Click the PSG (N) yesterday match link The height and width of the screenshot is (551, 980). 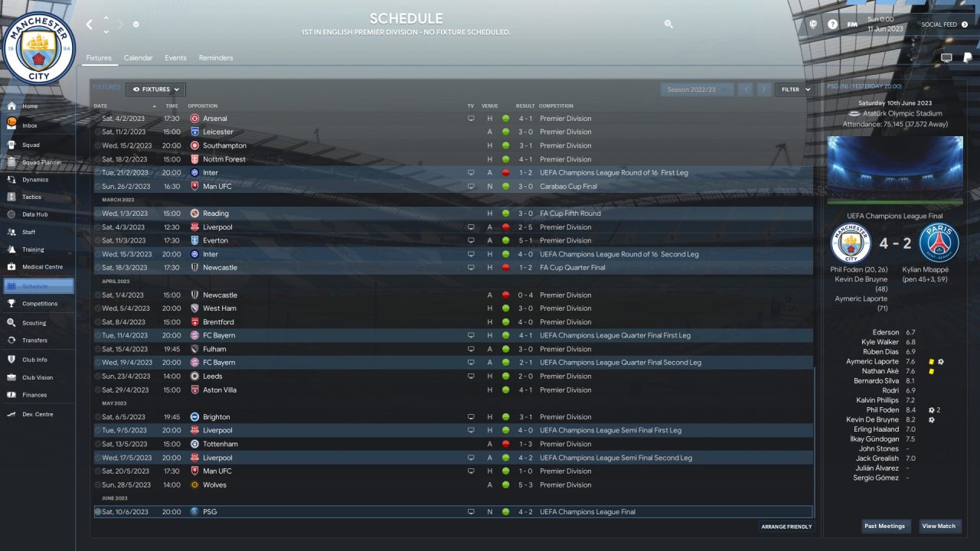pos(864,86)
